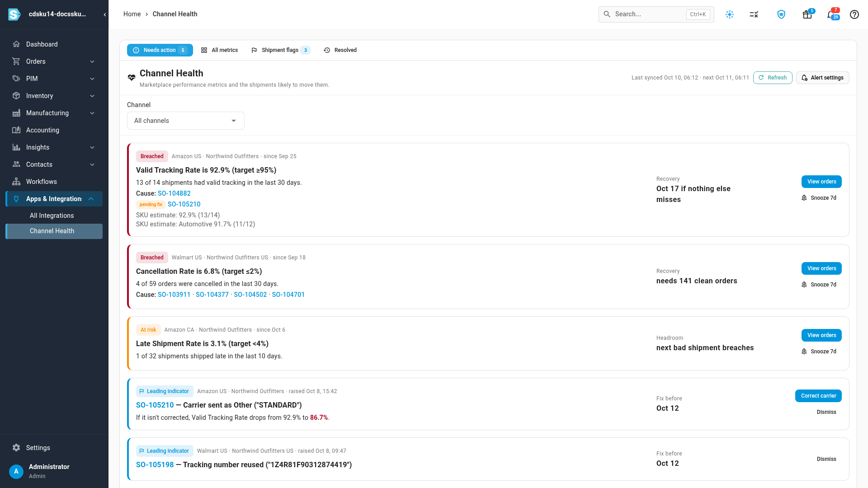Open the All channels dropdown
The width and height of the screenshot is (868, 488).
tap(186, 121)
